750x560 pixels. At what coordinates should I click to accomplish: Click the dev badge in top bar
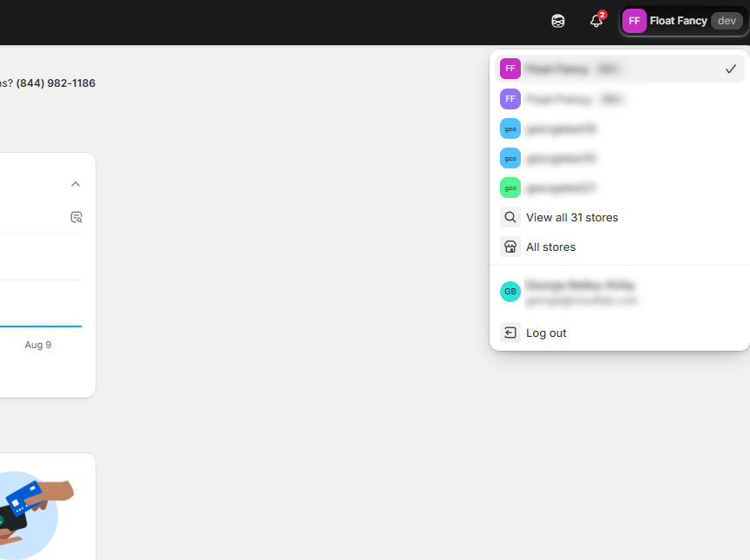coord(727,21)
